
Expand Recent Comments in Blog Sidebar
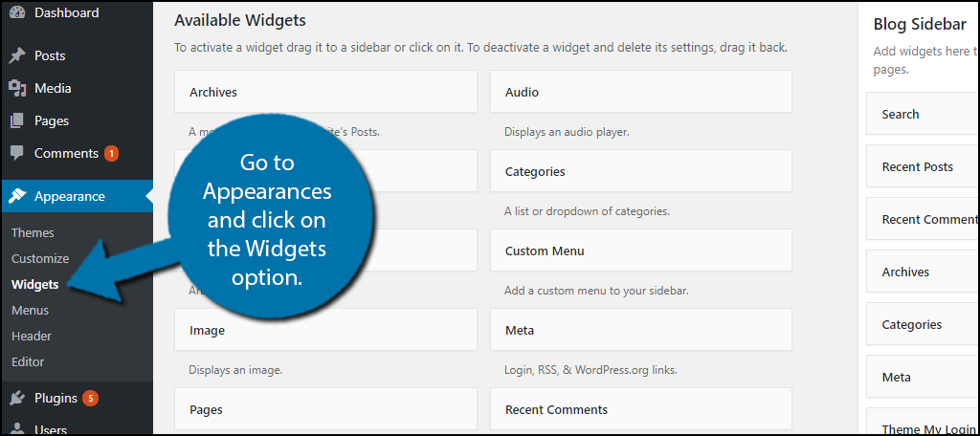point(923,219)
